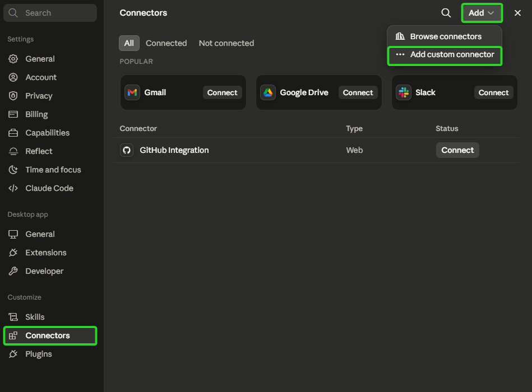Viewport: 532px width, 392px height.
Task: Open Account via its person icon
Action: [x=13, y=77]
